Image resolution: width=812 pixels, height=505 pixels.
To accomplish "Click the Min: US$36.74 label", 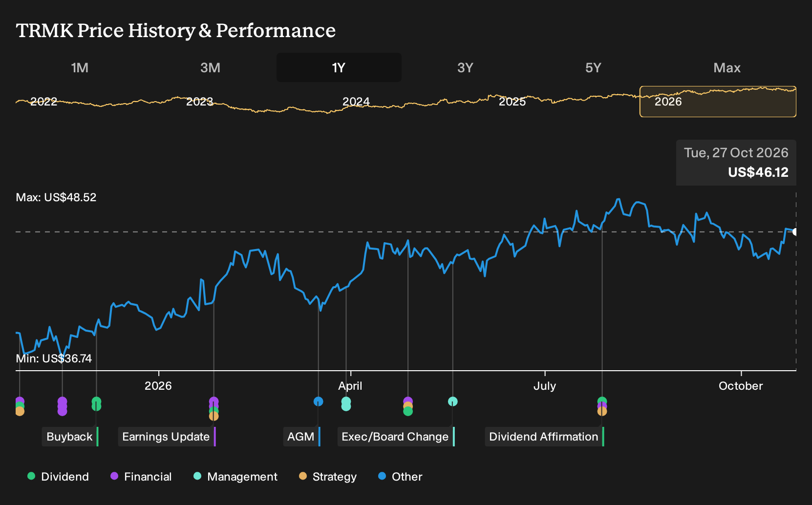I will pos(54,358).
